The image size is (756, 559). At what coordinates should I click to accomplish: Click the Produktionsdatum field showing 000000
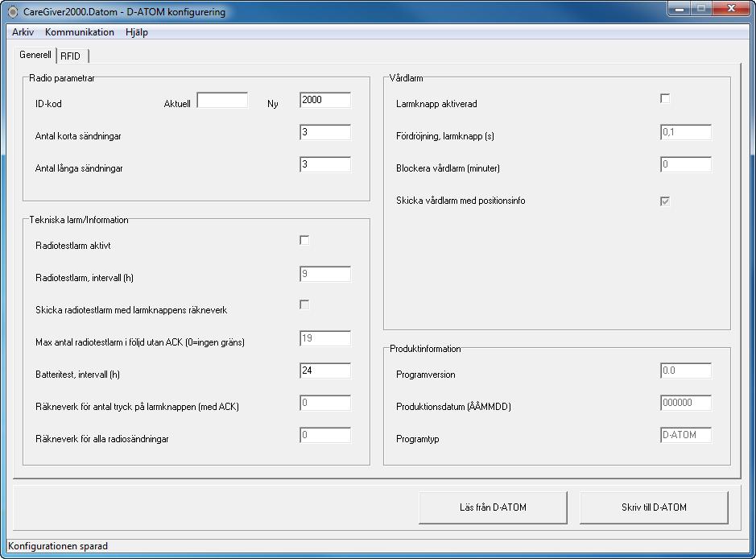[686, 404]
